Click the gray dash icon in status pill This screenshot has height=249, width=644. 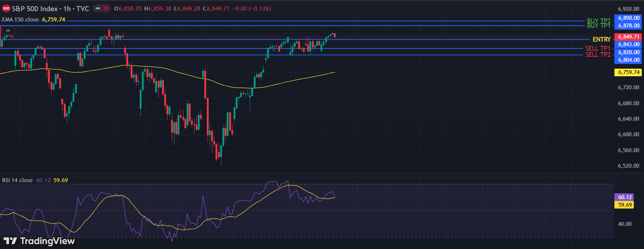pos(98,8)
